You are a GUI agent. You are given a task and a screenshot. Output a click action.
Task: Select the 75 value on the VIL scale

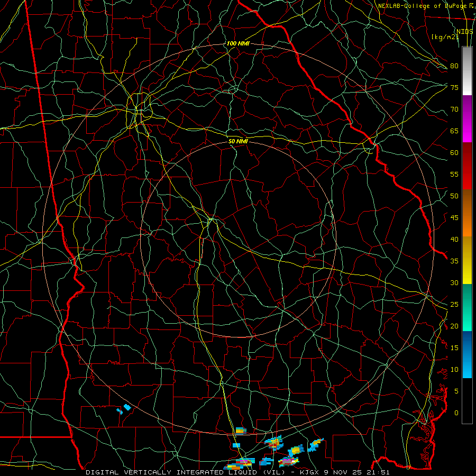pyautogui.click(x=454, y=87)
